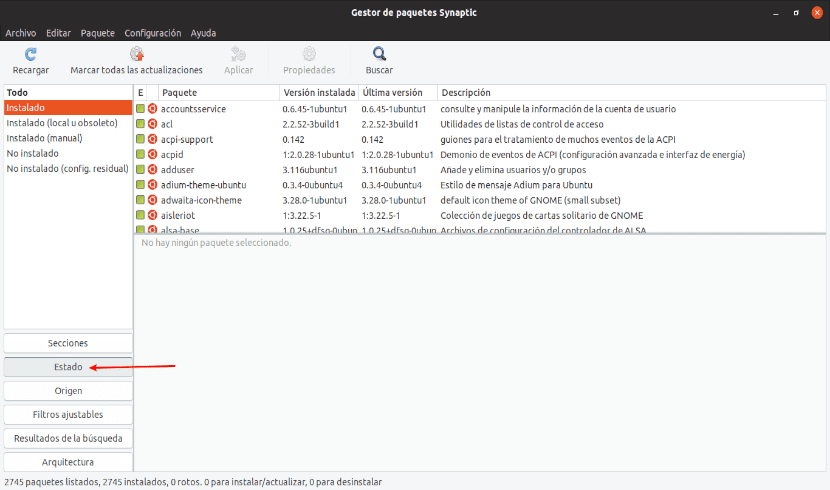Sort by Versión instalada column header
The height and width of the screenshot is (490, 830).
point(319,93)
